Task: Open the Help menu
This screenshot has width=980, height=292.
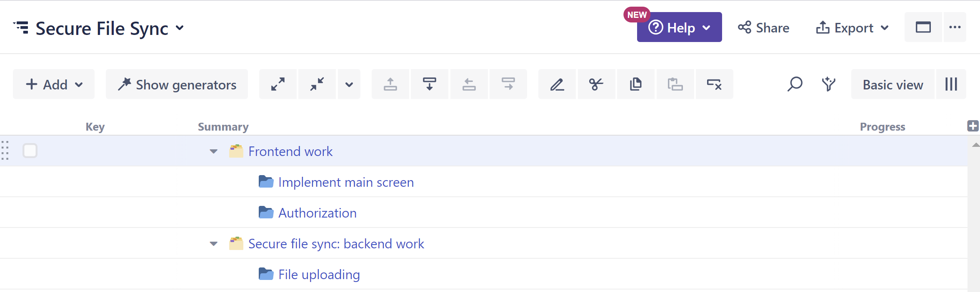Action: 679,28
